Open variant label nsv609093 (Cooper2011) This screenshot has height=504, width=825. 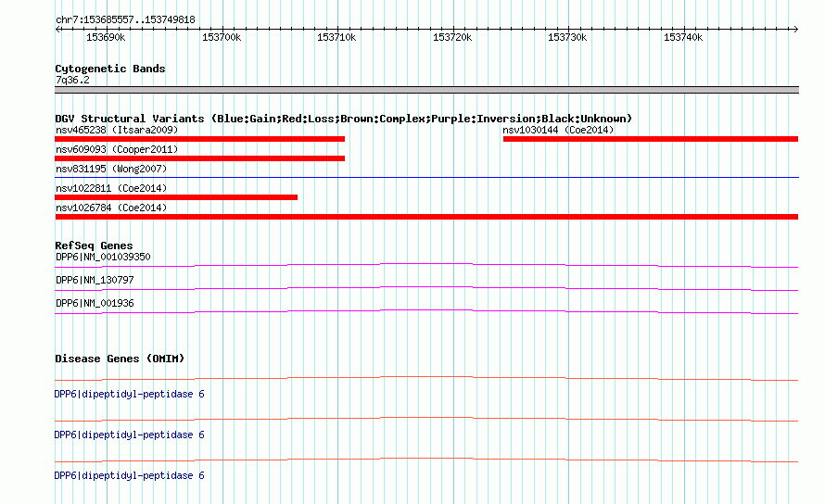point(117,149)
